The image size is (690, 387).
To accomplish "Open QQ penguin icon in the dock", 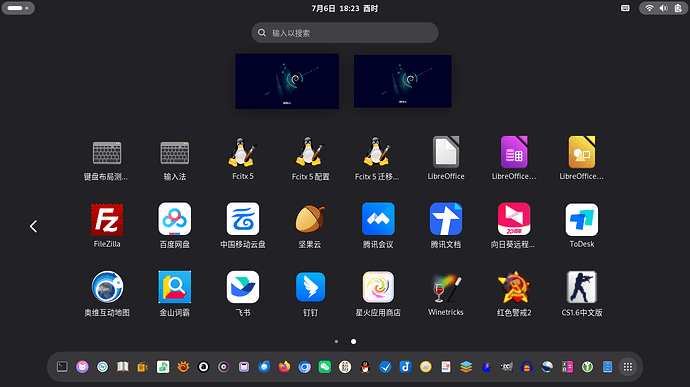I will click(x=365, y=367).
